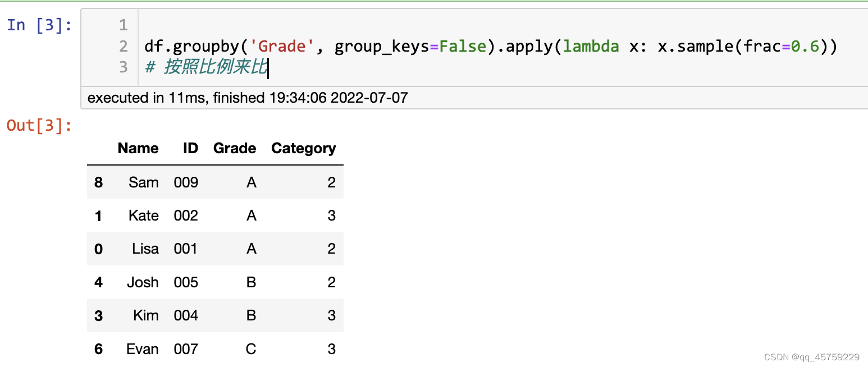Viewport: 868px width, 367px height.
Task: Click row index 8
Action: 99,182
